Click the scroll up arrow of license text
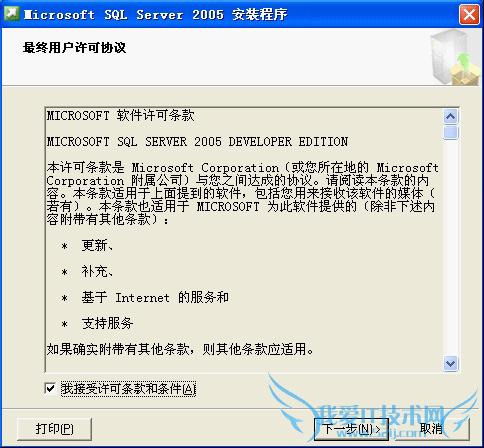The image size is (484, 448). click(451, 116)
